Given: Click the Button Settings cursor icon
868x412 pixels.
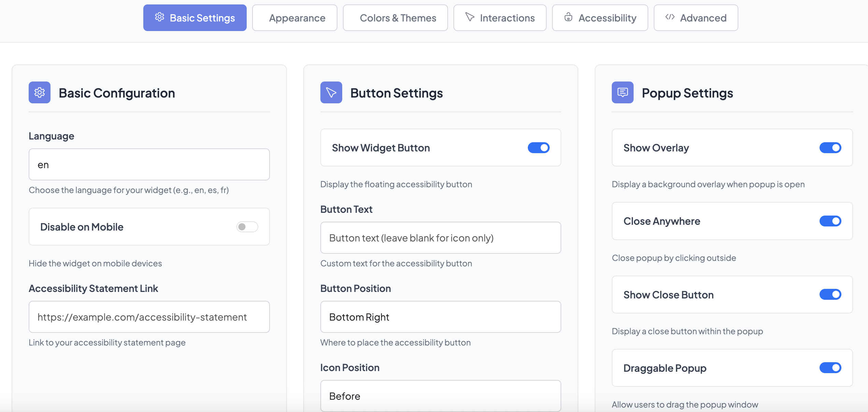Looking at the screenshot, I should coord(331,92).
